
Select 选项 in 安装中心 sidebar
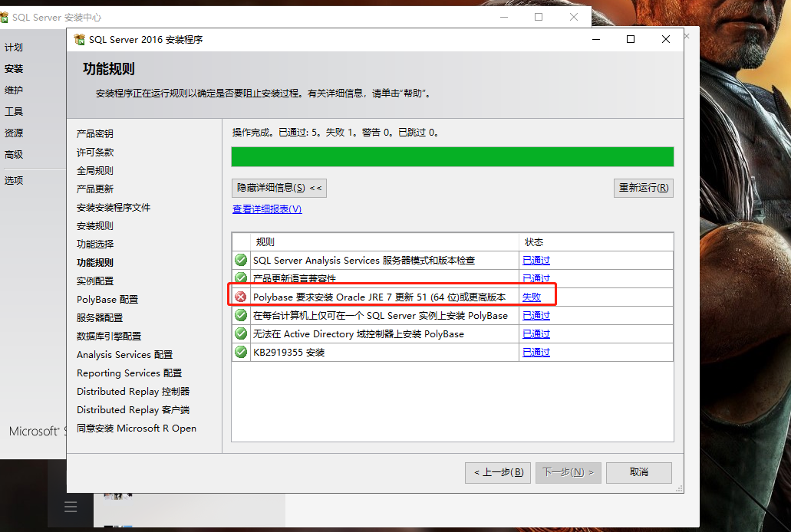coord(14,180)
